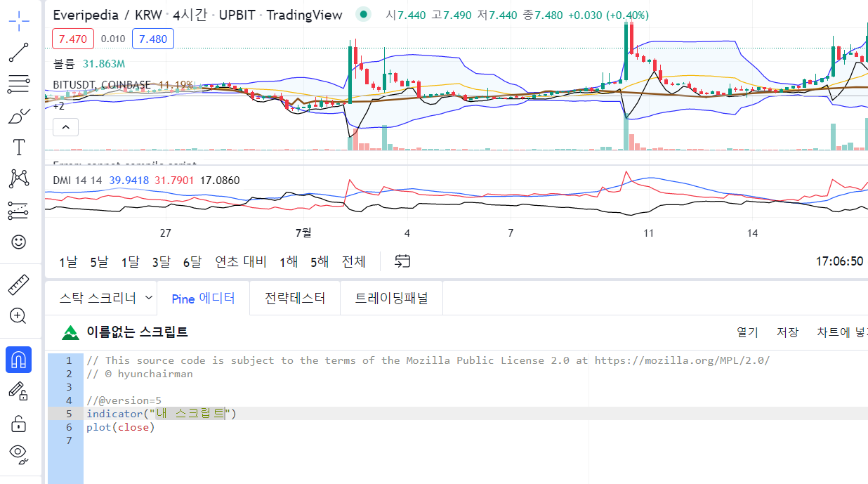
Task: Open a script with 열기
Action: [747, 332]
